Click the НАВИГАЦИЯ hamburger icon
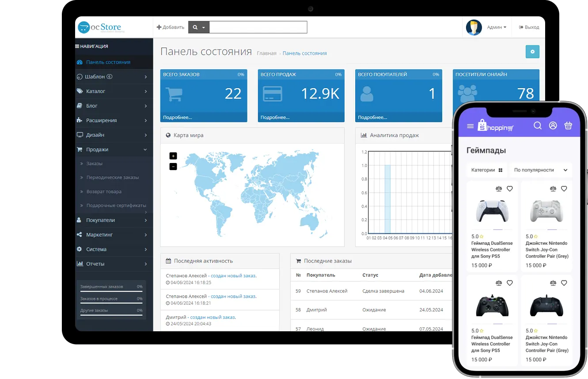588x379 pixels. click(77, 46)
